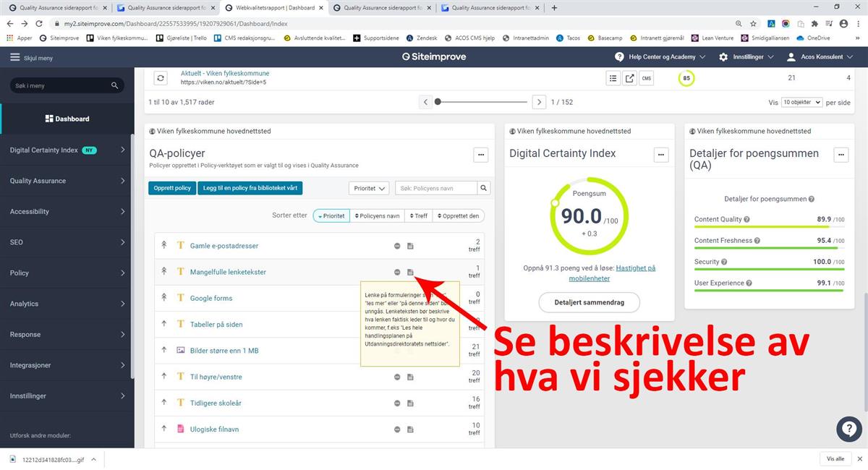Image resolution: width=868 pixels, height=470 pixels.
Task: Click Legg til en policy fra biblioteket vårt
Action: [x=250, y=188]
